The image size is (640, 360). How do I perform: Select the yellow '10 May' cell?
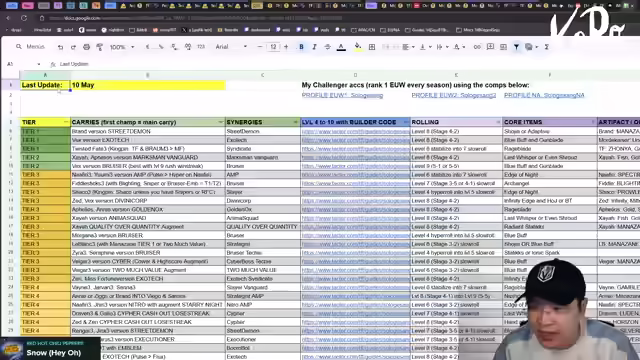(x=148, y=85)
